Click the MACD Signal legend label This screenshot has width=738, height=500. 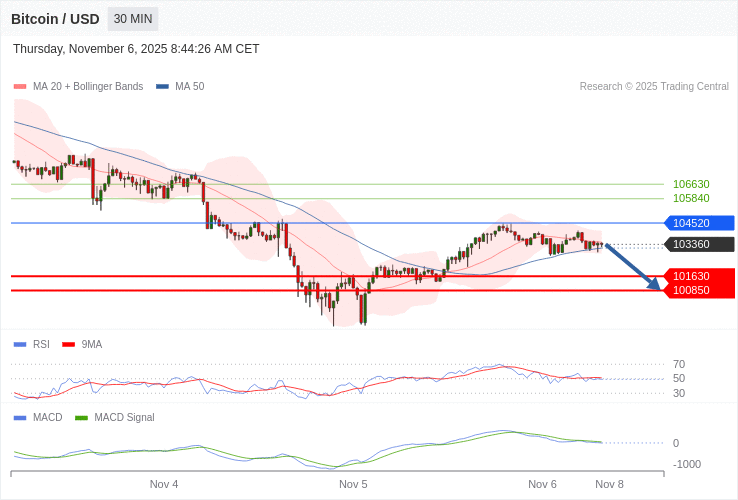click(124, 417)
